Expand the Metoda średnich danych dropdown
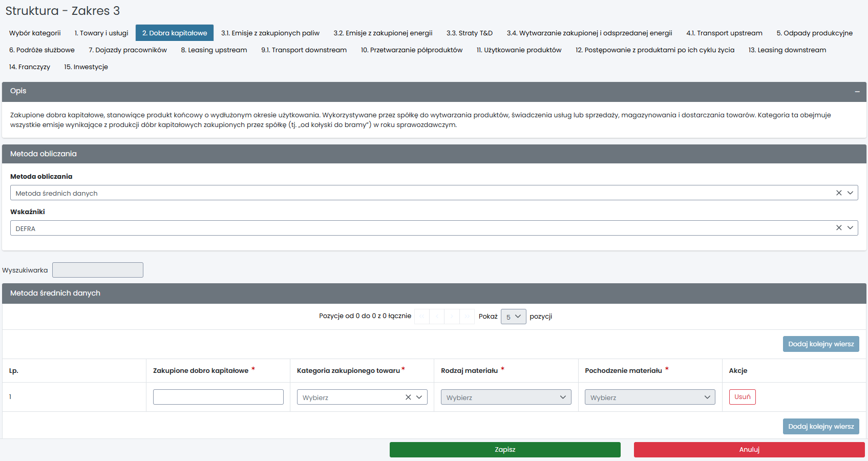The height and width of the screenshot is (461, 868). pyautogui.click(x=850, y=193)
